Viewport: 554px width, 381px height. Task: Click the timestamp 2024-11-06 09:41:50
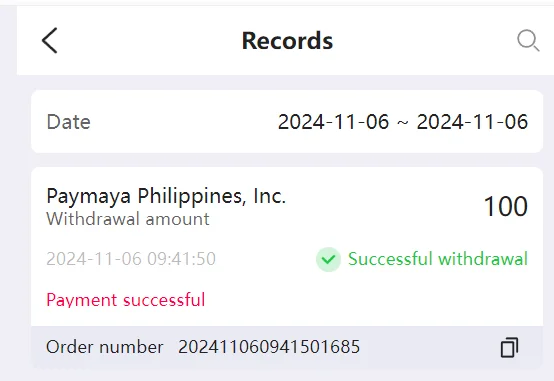pyautogui.click(x=131, y=259)
